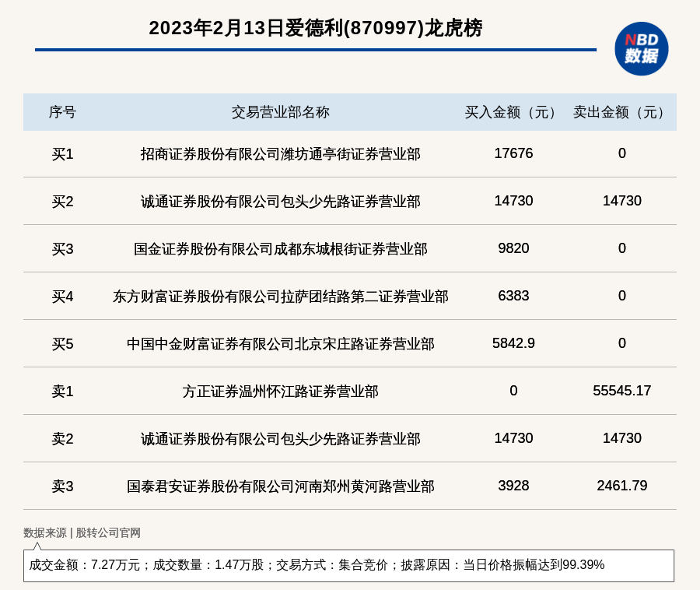Click 中国中金财富证券有限公司北京宋庄路证券营业部
Image resolution: width=700 pixels, height=590 pixels.
tap(280, 344)
